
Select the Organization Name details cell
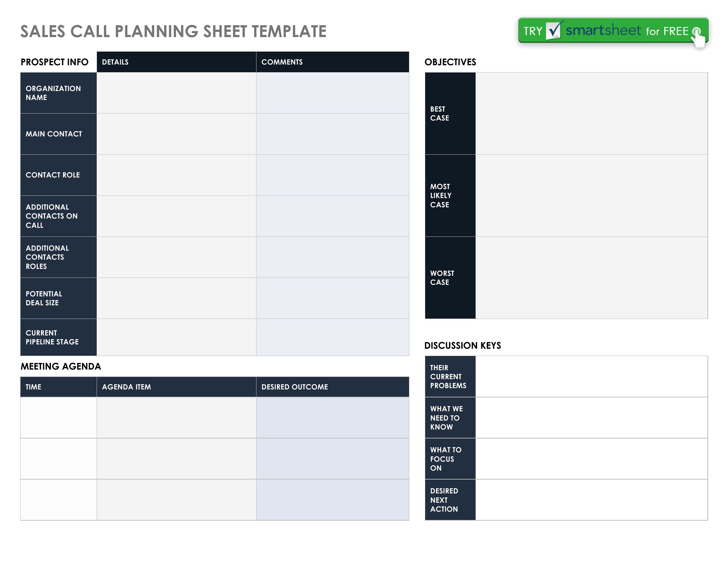point(176,93)
